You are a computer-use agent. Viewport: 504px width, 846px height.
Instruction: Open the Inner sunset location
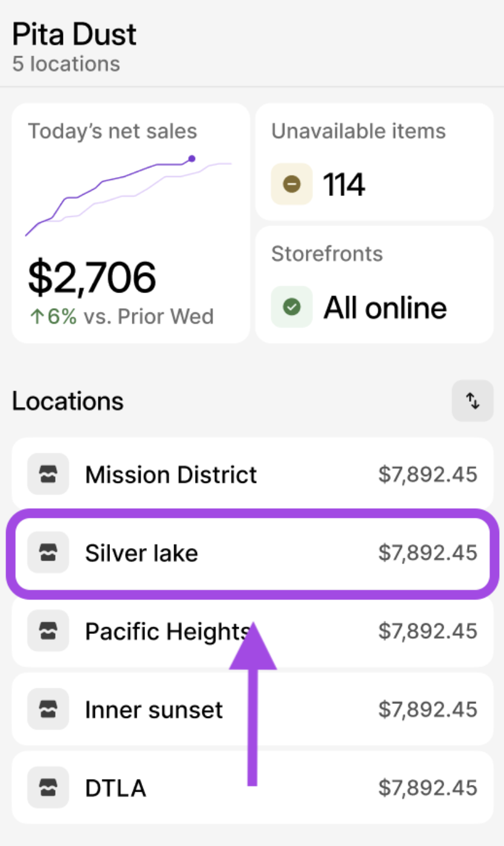(252, 709)
